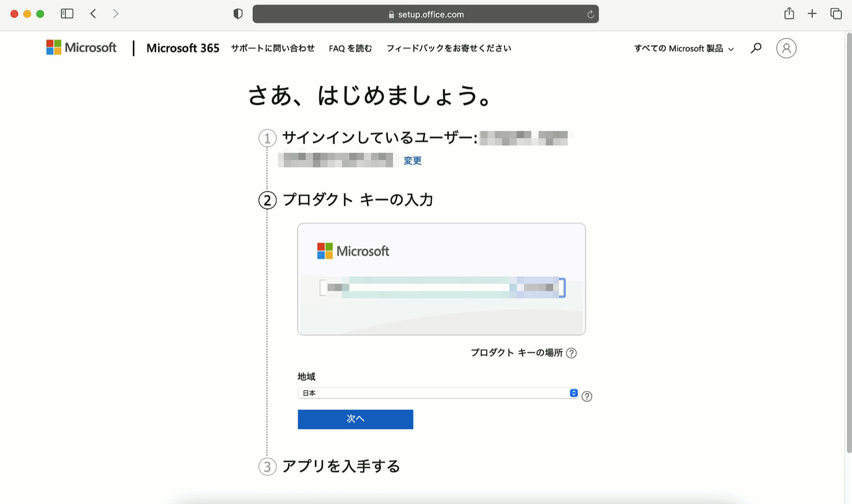The width and height of the screenshot is (852, 504).
Task: Click the 変更 link to change user
Action: point(412,161)
